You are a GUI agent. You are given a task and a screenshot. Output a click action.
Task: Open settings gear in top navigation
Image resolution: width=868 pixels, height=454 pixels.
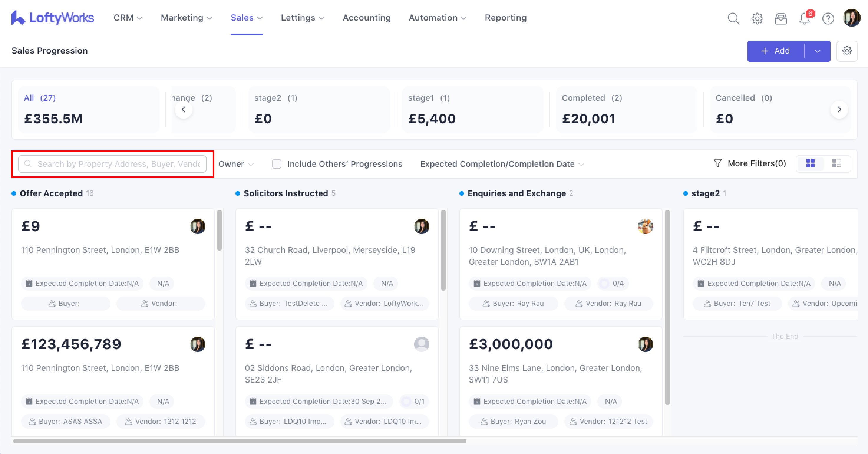[757, 18]
